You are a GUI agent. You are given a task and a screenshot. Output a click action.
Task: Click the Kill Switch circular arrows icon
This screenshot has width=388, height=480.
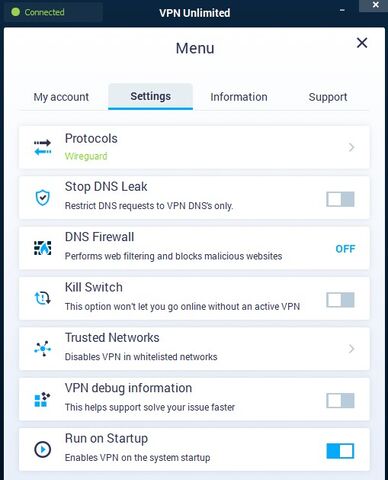click(x=43, y=298)
